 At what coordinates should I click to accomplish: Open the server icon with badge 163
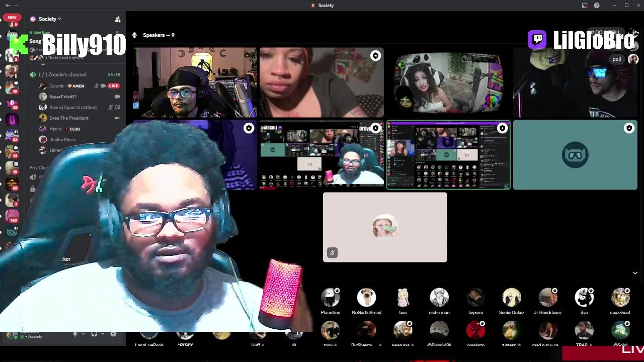point(12,216)
